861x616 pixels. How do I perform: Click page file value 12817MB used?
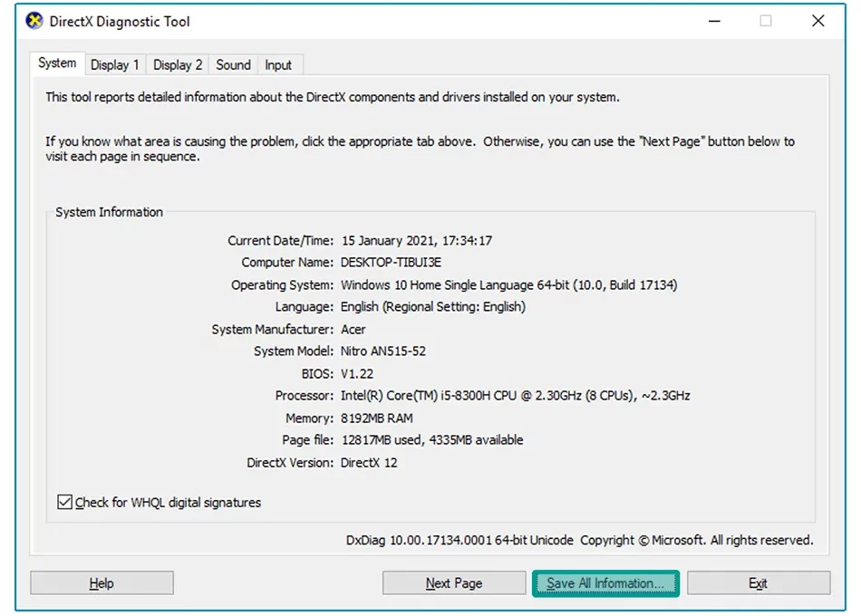pos(432,440)
